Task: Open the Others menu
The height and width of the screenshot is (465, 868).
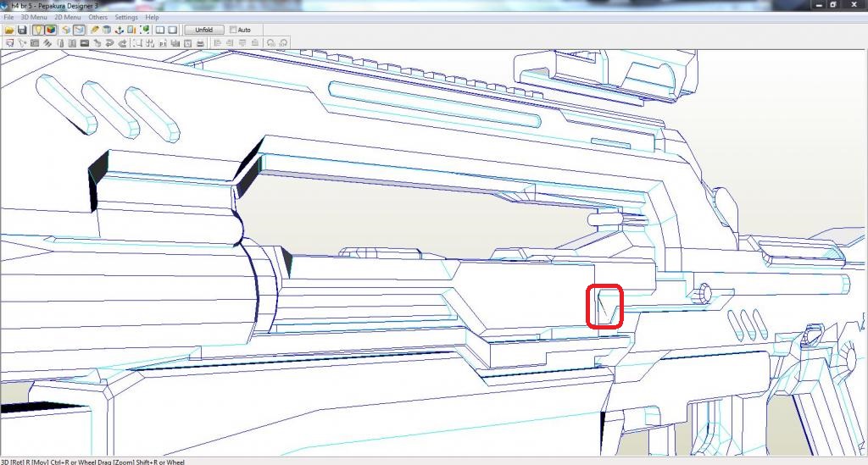Action: click(x=98, y=17)
